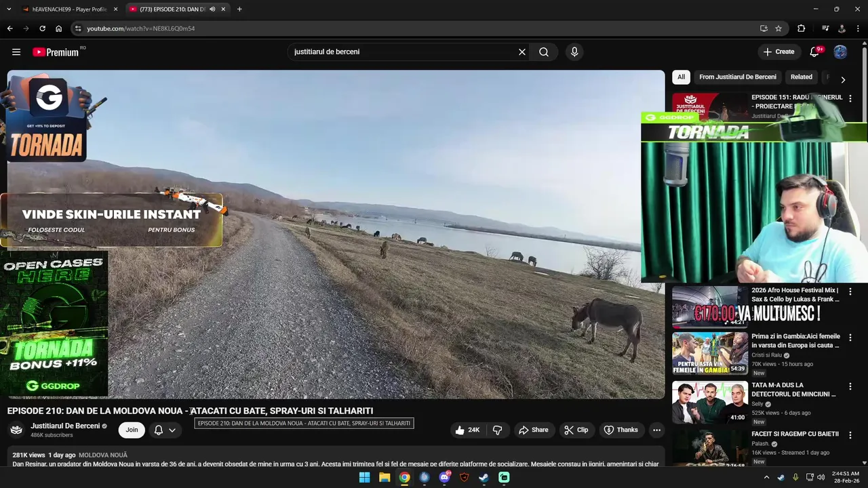Share the video
This screenshot has width=868, height=488.
[x=534, y=430]
